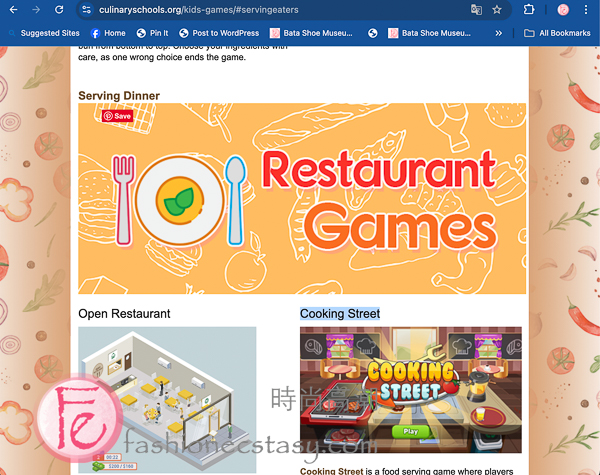
Task: Bookmark this page with the star icon
Action: [497, 10]
